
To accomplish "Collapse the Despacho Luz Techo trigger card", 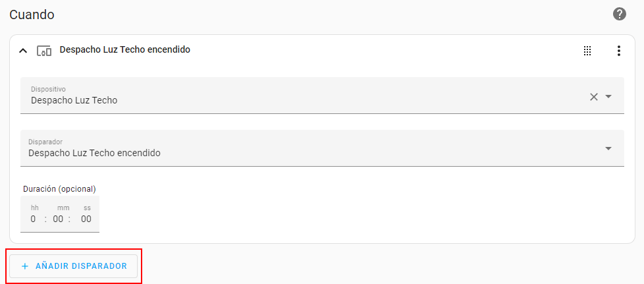I will pyautogui.click(x=23, y=51).
